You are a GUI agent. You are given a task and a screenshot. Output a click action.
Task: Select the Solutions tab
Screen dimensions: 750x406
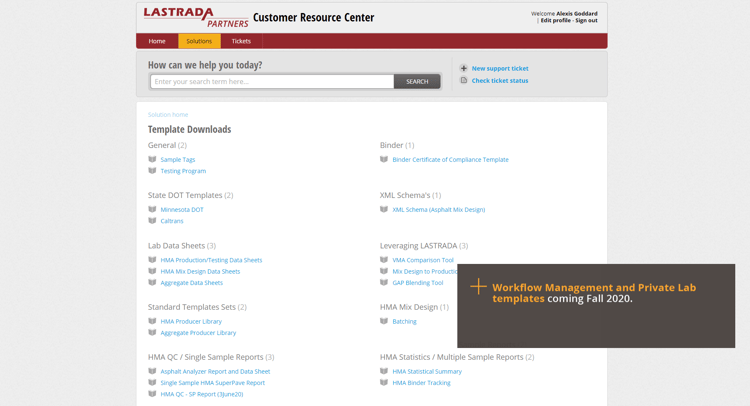[199, 41]
